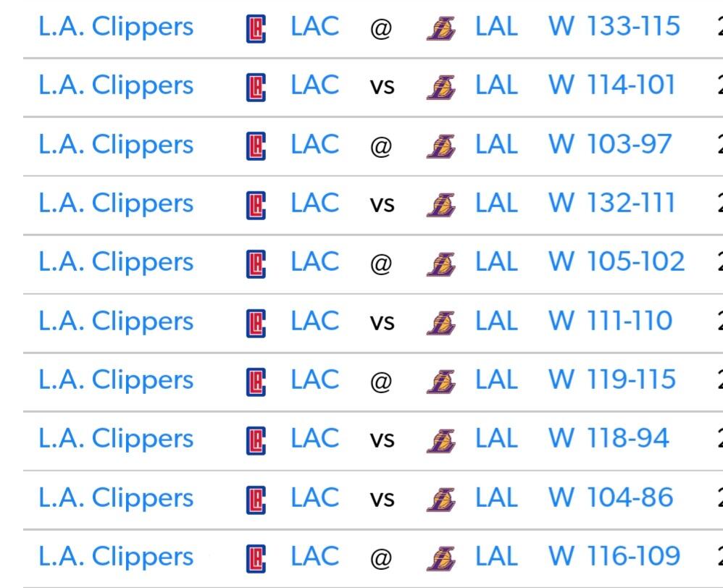Open the W 116-109 game result
The width and height of the screenshot is (723, 588).
614,555
